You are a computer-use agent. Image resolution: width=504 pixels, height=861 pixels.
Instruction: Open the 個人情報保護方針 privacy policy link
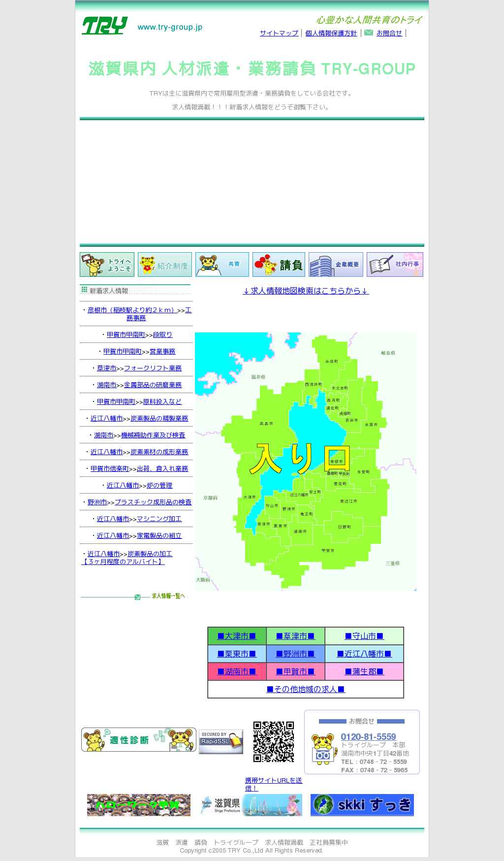point(331,33)
